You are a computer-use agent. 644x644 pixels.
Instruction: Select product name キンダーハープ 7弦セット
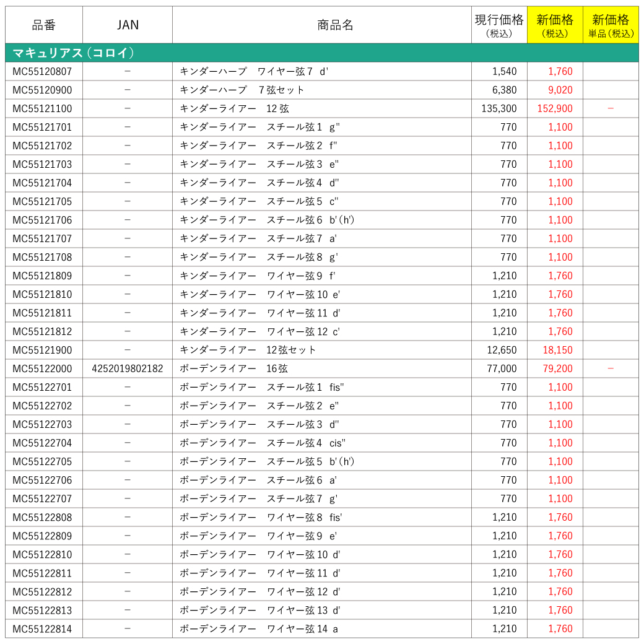click(242, 90)
